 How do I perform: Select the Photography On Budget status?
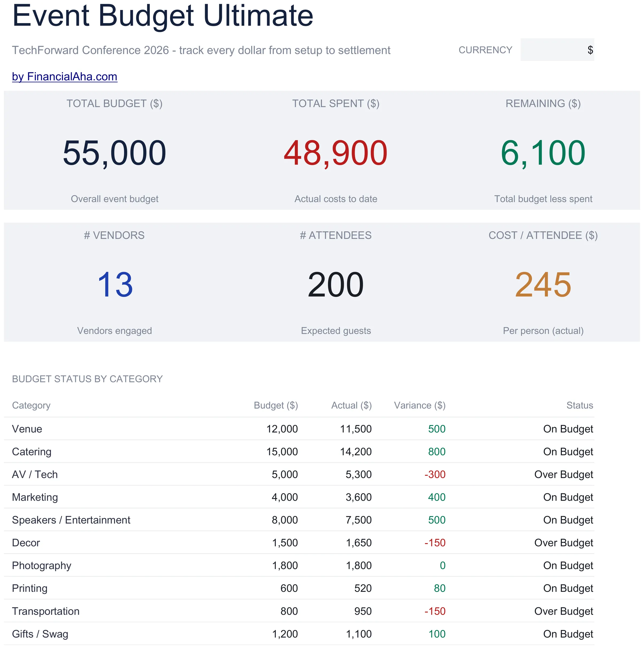[x=568, y=566]
